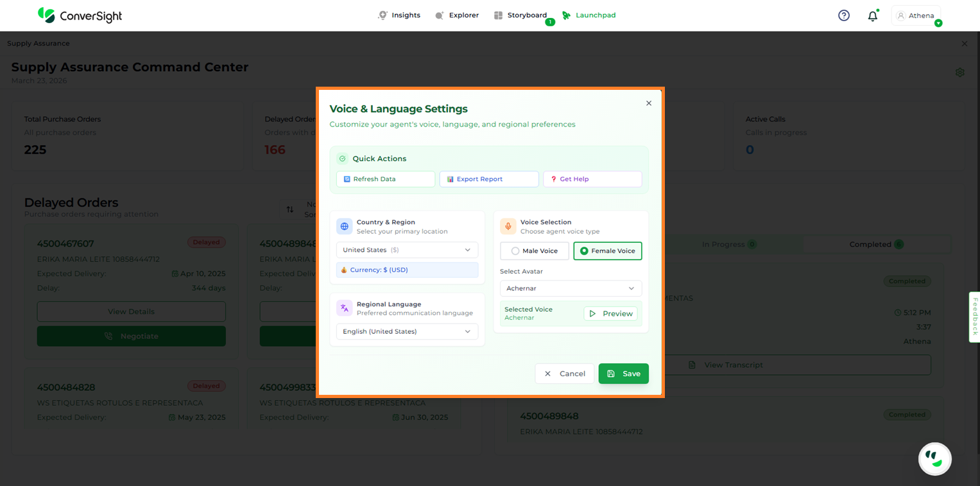Click the Export Report quick action
The height and width of the screenshot is (486, 980).
click(x=488, y=179)
